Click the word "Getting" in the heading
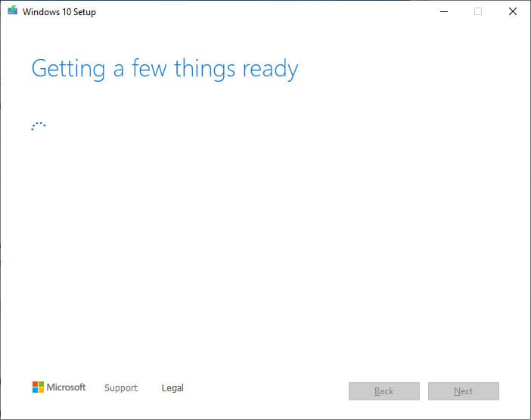The height and width of the screenshot is (420, 531). pos(68,70)
